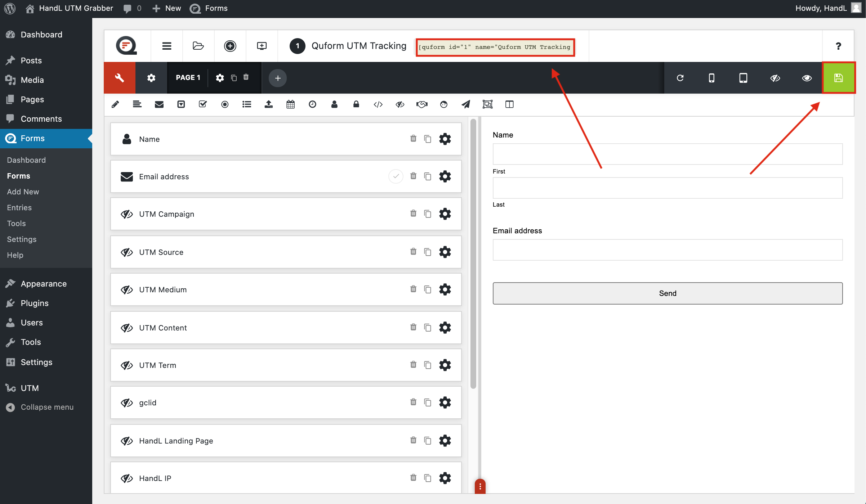Screen dimensions: 866x504
Task: Delete the Email address field
Action: click(413, 176)
